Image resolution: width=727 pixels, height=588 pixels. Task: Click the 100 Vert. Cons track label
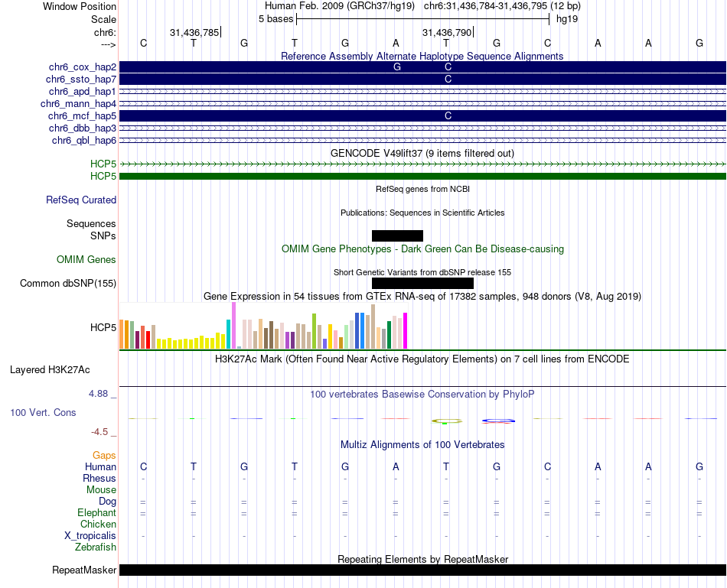click(43, 412)
